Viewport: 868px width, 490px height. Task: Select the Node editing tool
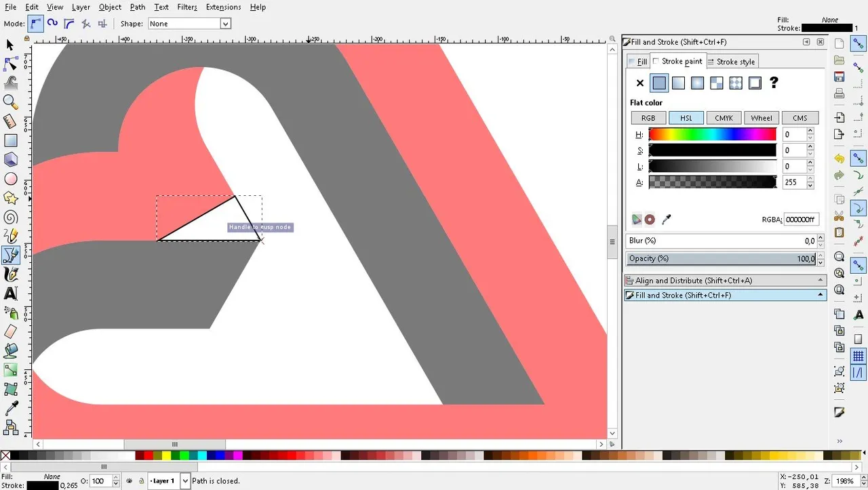[x=10, y=64]
